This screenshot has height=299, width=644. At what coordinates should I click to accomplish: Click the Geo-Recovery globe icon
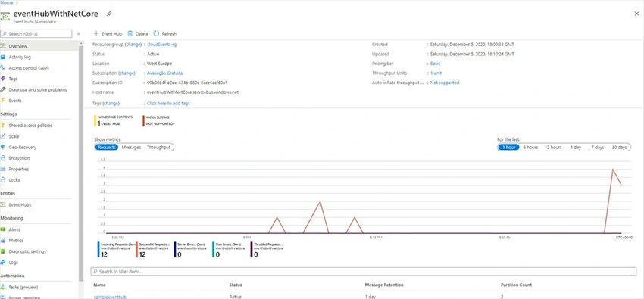(3, 148)
